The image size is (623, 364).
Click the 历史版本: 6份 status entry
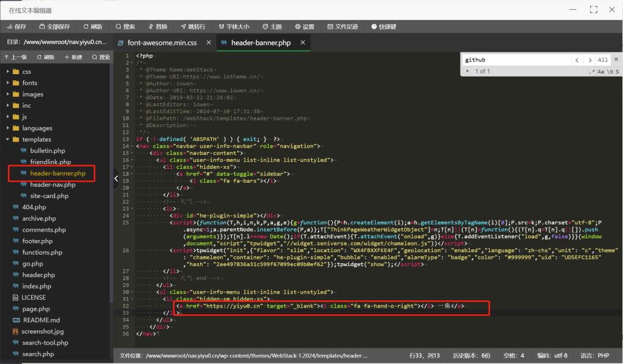(472, 355)
